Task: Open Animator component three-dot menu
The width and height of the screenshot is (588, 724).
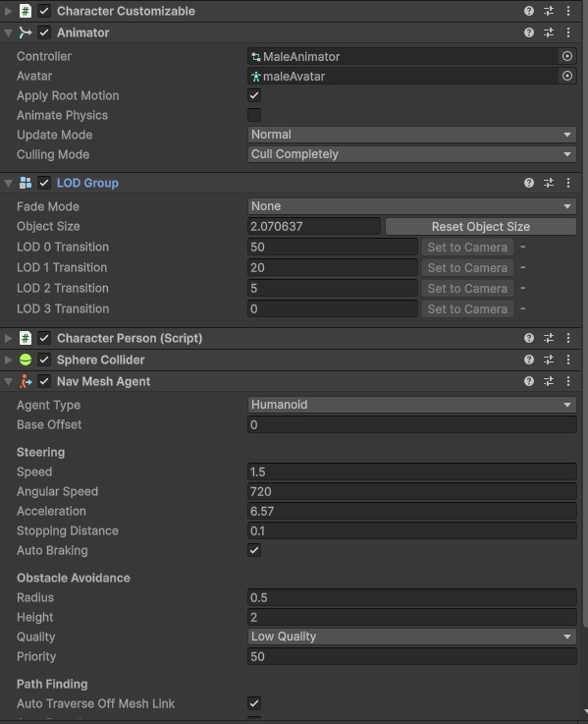Action: (x=568, y=32)
